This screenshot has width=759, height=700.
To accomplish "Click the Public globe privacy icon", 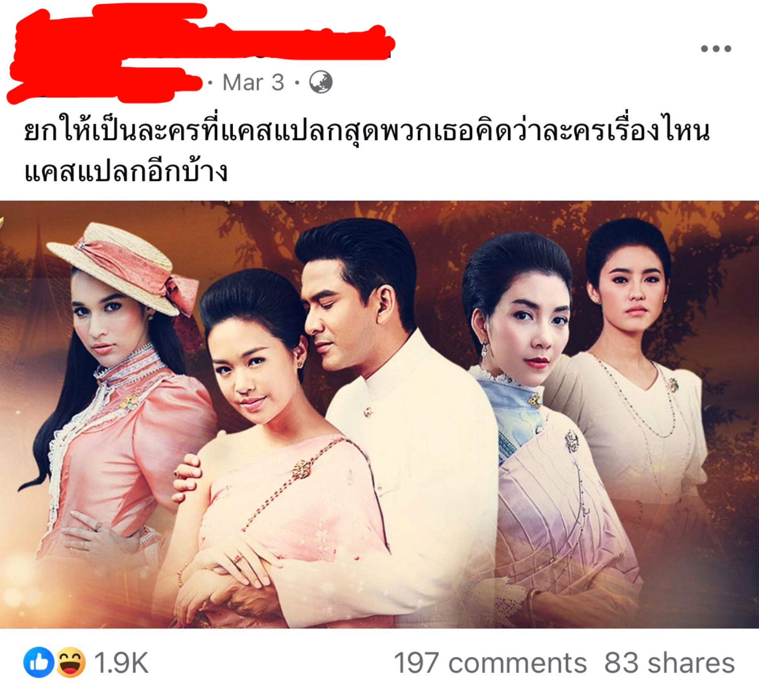I will 321,82.
